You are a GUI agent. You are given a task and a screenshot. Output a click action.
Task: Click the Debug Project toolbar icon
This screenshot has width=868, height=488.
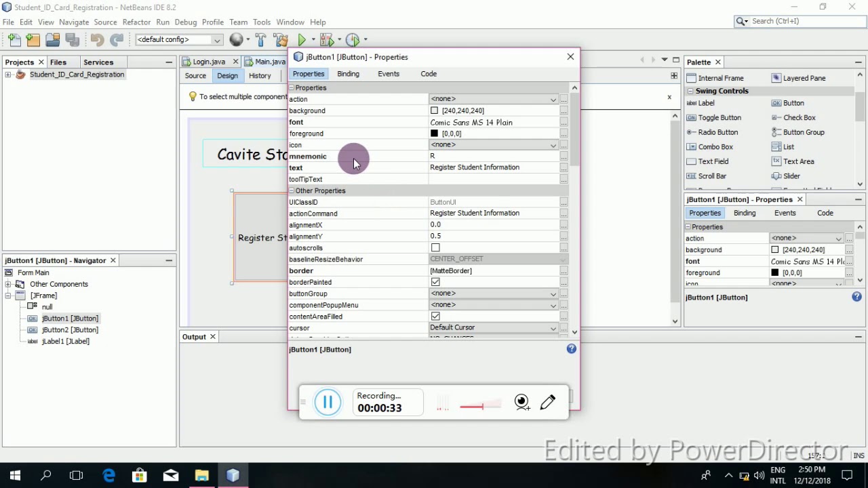coord(327,40)
